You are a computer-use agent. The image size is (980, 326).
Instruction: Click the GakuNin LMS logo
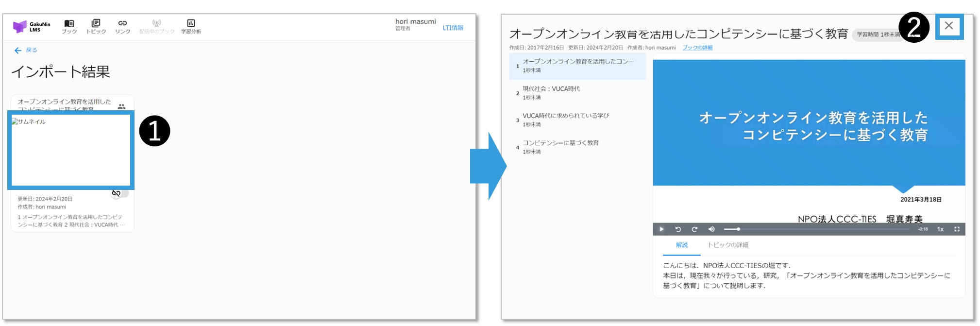click(x=32, y=27)
